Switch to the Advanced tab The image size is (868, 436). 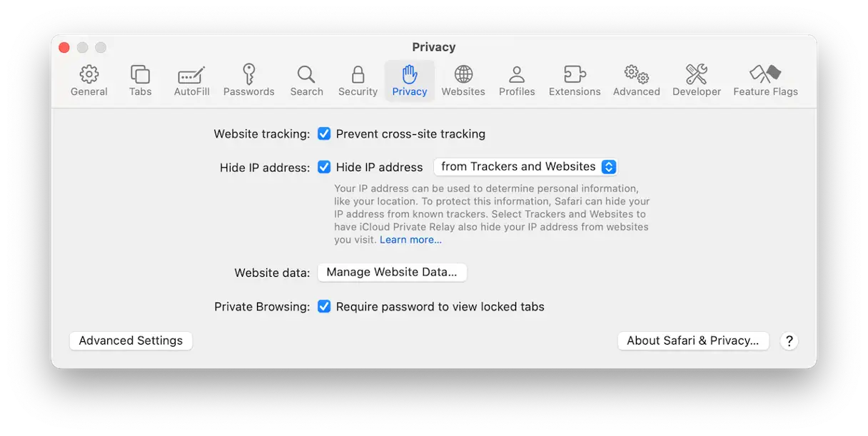pos(636,74)
